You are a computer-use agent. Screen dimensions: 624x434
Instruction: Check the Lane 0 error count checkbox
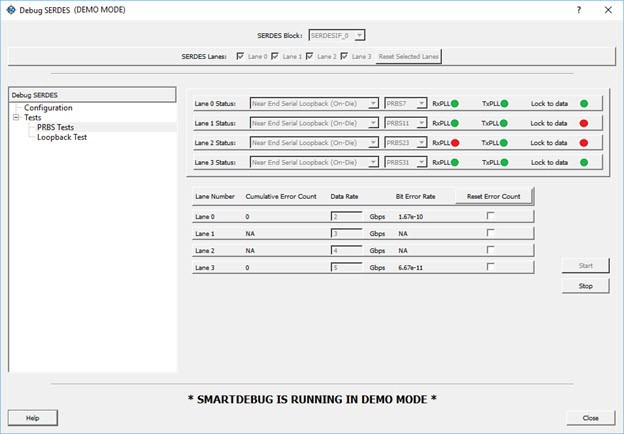tap(490, 216)
